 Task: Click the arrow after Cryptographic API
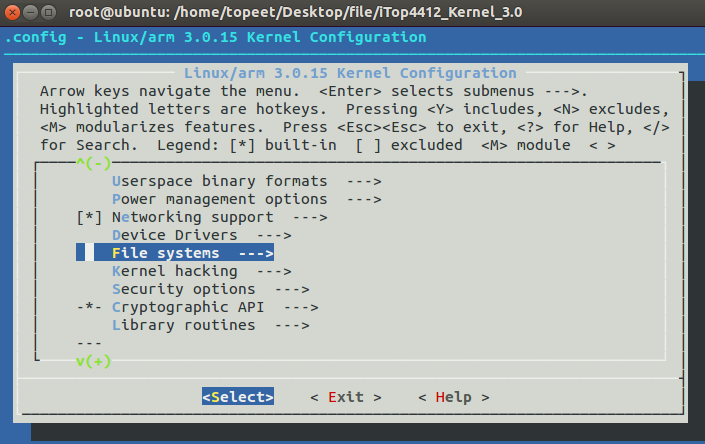tap(301, 307)
